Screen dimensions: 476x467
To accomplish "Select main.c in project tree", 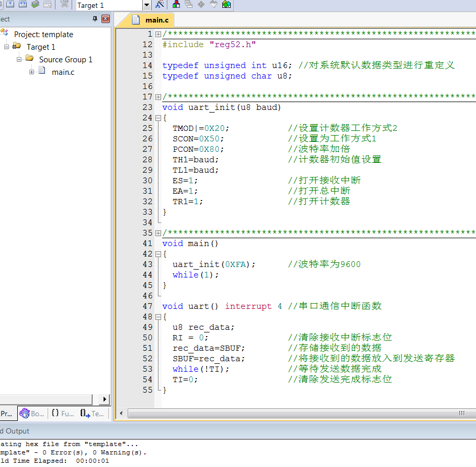I will tap(63, 72).
